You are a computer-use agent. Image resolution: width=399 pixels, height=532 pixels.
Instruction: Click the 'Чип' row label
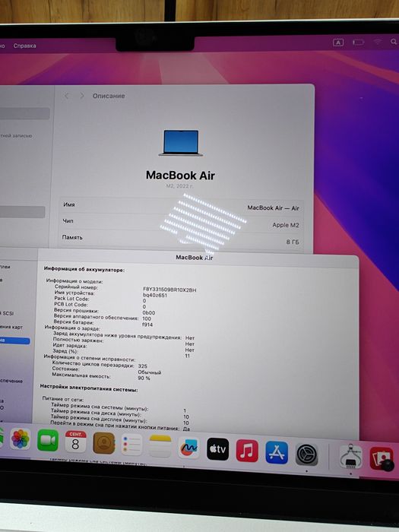point(68,221)
